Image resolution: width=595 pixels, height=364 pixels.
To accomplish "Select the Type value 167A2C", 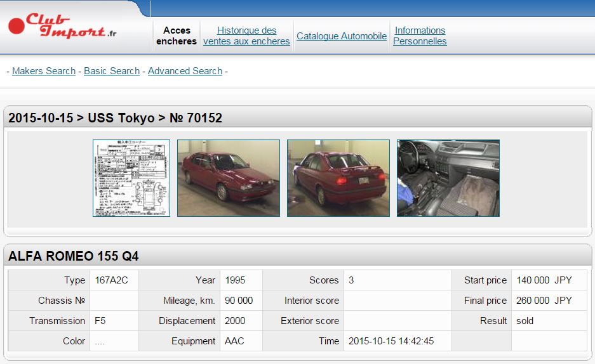I will click(x=112, y=280).
